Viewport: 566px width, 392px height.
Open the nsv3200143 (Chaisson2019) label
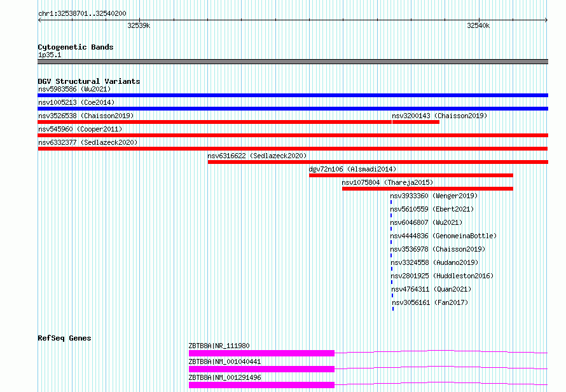439,116
